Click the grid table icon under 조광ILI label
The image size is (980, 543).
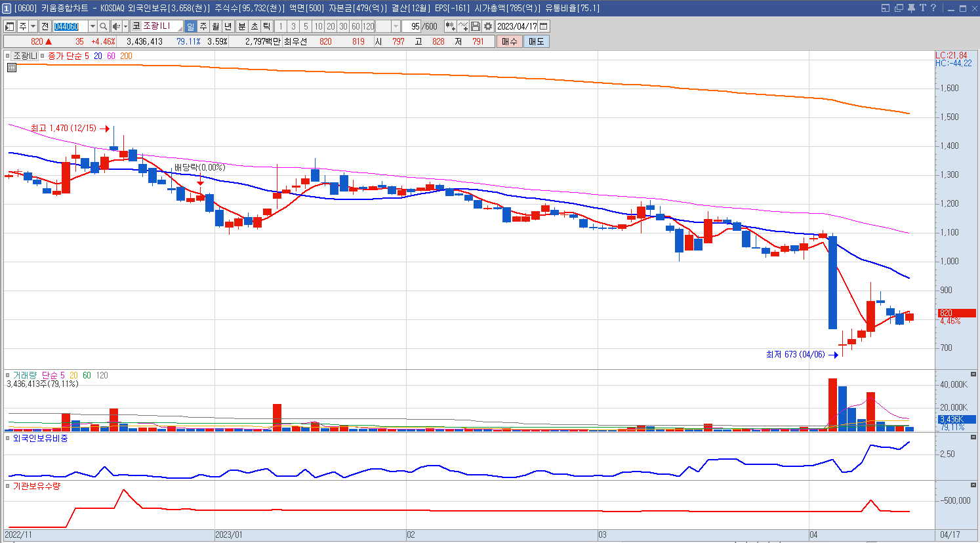pyautogui.click(x=11, y=67)
